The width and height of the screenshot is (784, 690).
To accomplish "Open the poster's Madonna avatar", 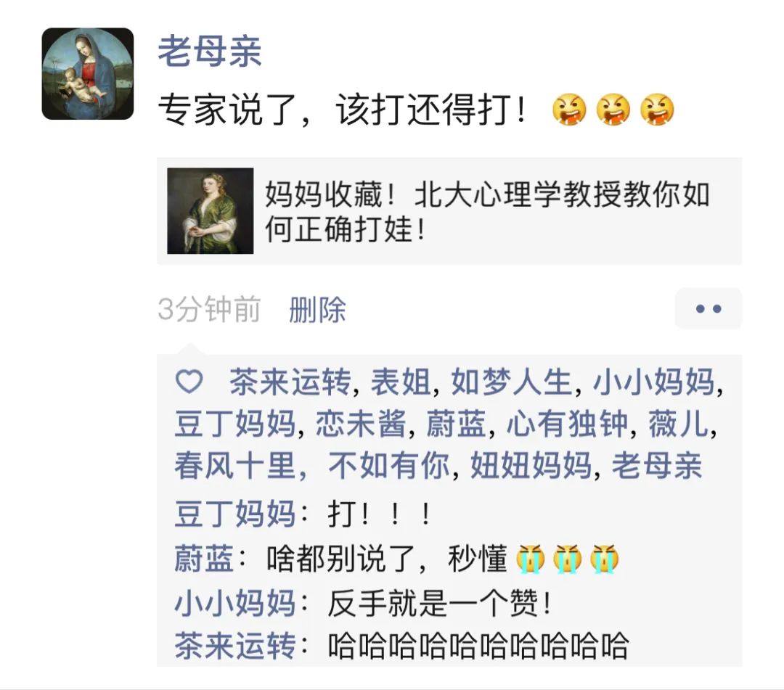I will [x=88, y=73].
